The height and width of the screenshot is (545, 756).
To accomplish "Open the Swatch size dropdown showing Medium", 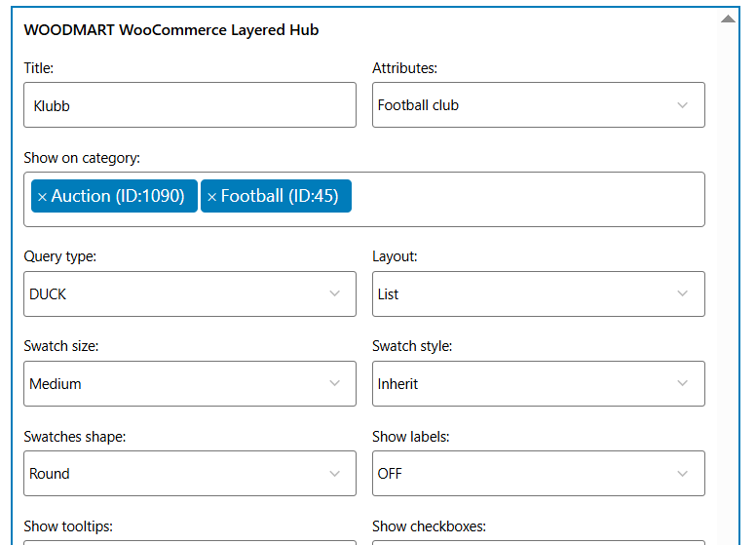I will (x=190, y=383).
